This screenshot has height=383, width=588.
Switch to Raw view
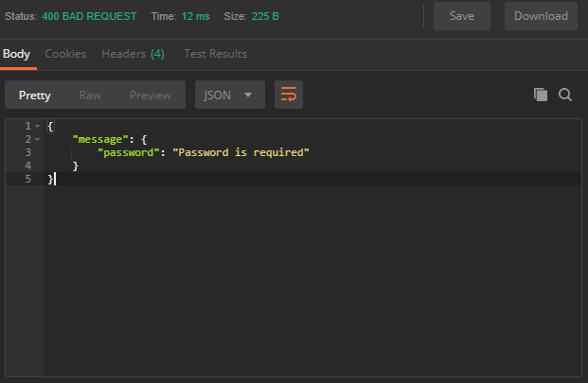[90, 96]
